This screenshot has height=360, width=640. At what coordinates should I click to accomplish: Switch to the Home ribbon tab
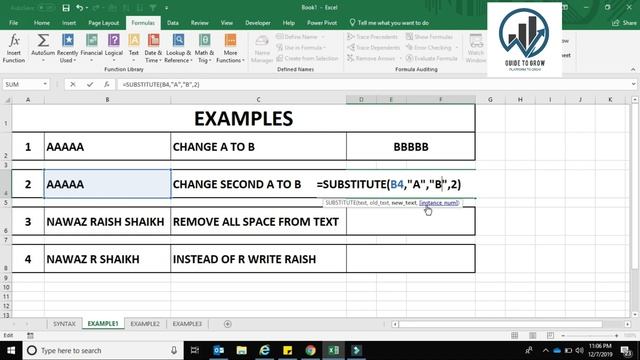(x=42, y=23)
